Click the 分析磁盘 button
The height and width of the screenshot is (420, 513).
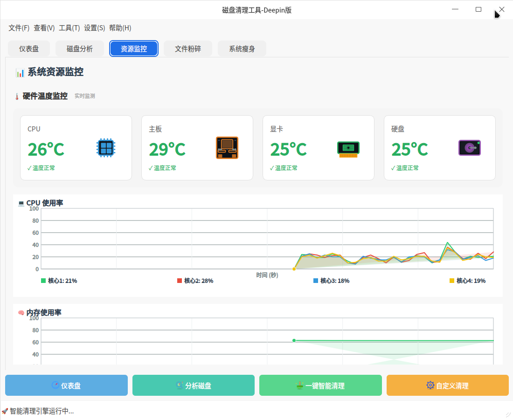[x=194, y=386]
